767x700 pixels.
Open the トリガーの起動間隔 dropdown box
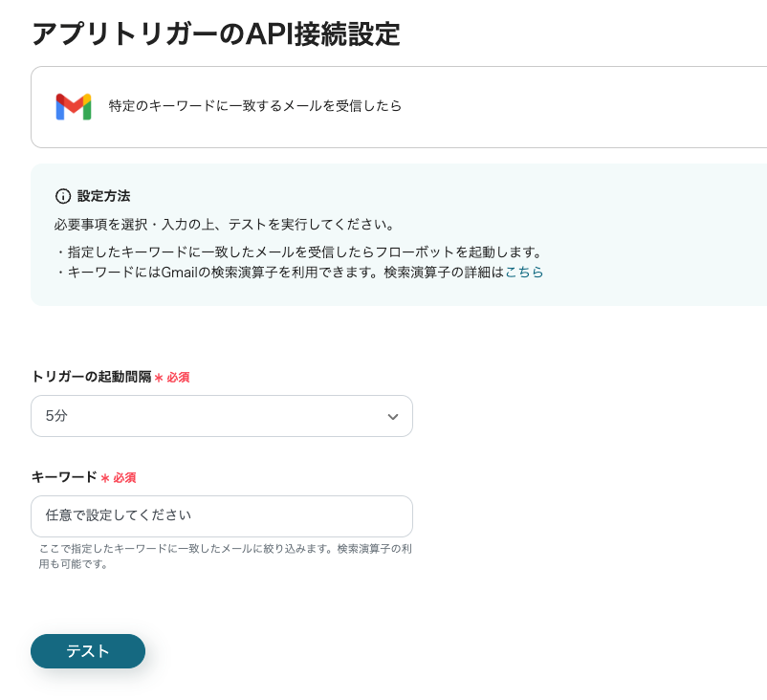click(222, 416)
